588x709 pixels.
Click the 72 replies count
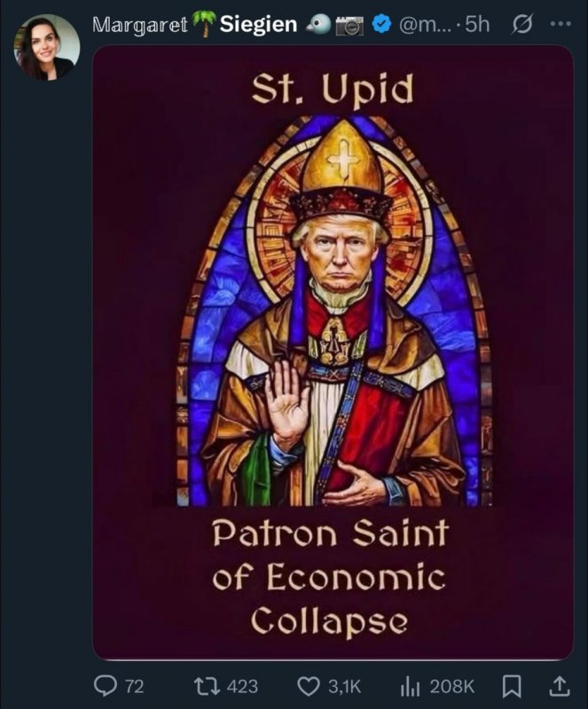coord(134,687)
